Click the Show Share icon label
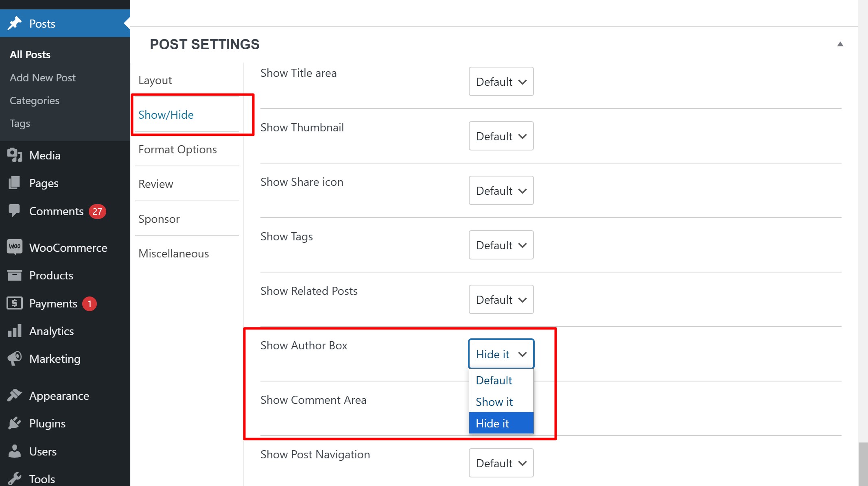The image size is (868, 486). coord(302,182)
